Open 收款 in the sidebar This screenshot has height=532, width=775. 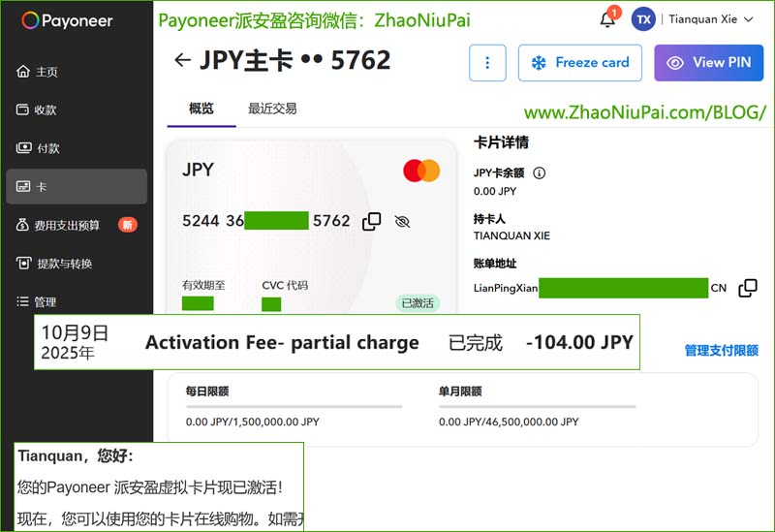(x=46, y=110)
